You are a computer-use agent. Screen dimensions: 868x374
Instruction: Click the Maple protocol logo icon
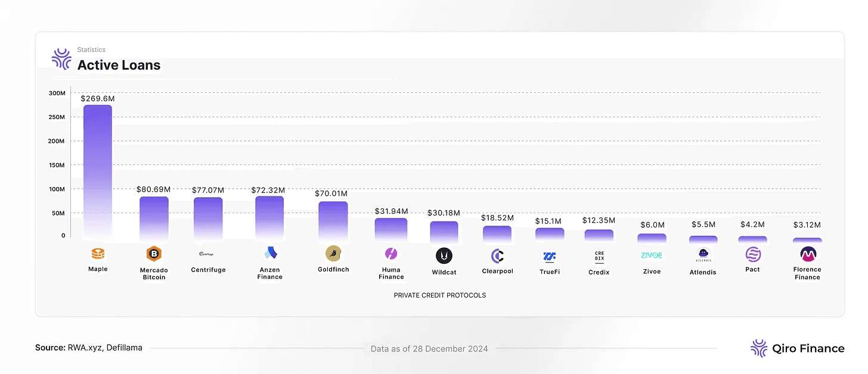click(98, 254)
